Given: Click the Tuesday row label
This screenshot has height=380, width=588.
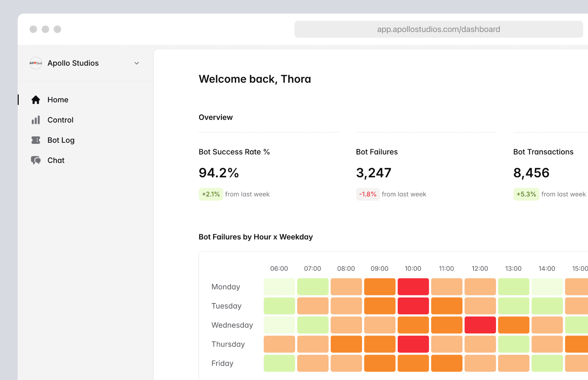Looking at the screenshot, I should 226,306.
